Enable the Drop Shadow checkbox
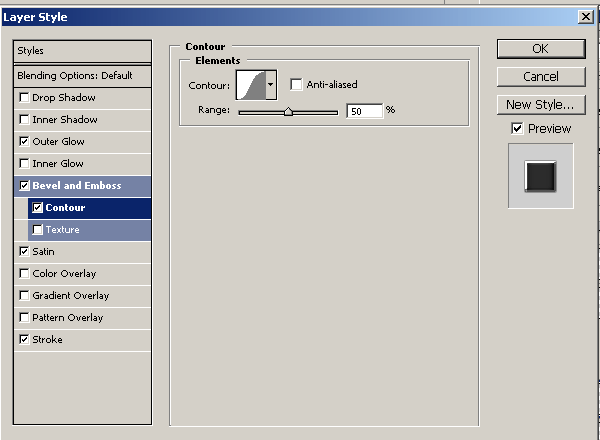600x440 pixels. 23,98
